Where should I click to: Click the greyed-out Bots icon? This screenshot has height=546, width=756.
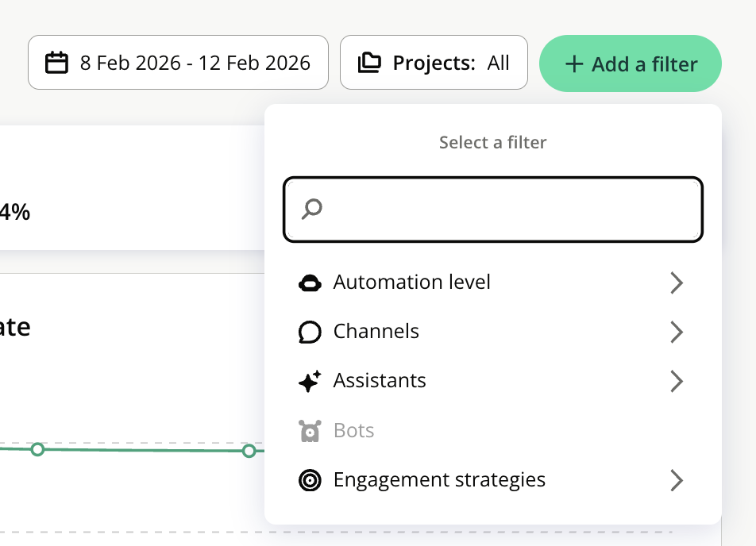click(x=310, y=431)
